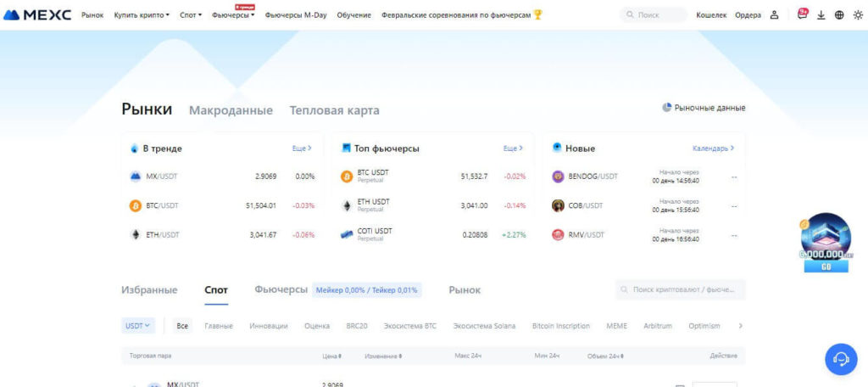Image resolution: width=868 pixels, height=387 pixels.
Task: Expand the 'Купить крипто' dropdown menu
Action: tap(142, 15)
